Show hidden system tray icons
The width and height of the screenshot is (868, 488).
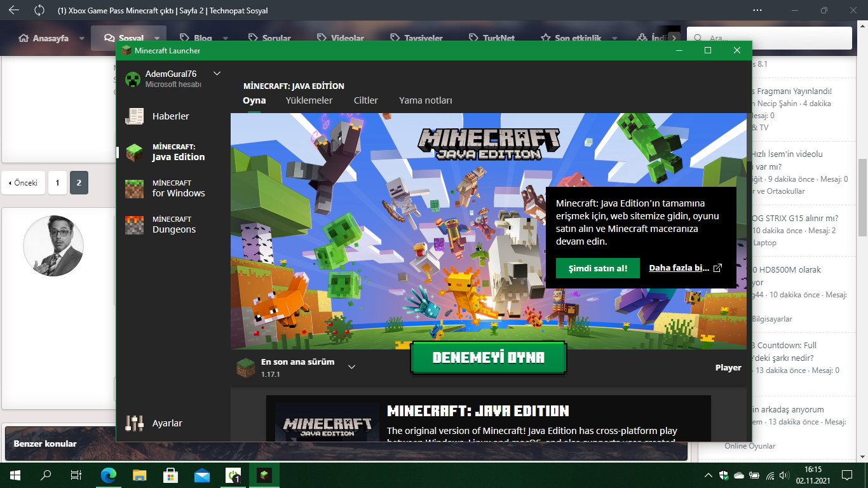(709, 475)
